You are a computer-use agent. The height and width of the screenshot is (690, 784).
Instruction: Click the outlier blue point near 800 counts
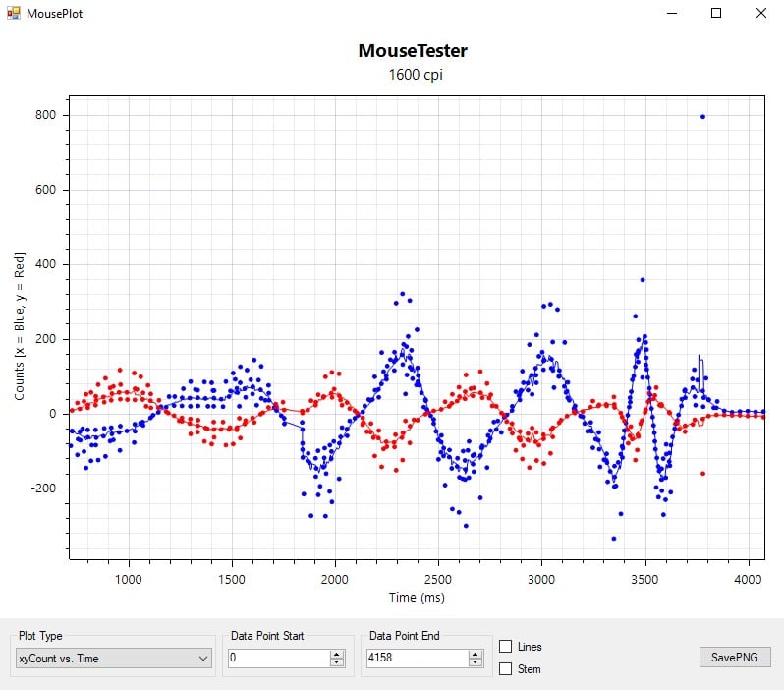[x=702, y=117]
